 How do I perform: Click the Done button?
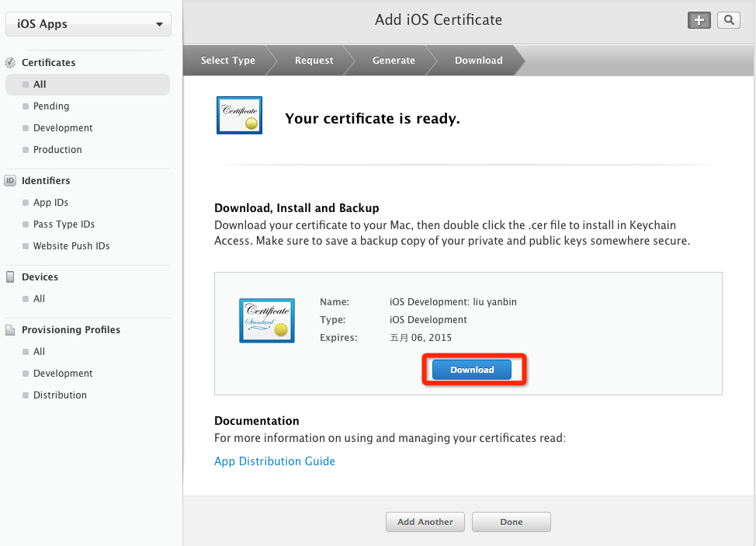(511, 522)
